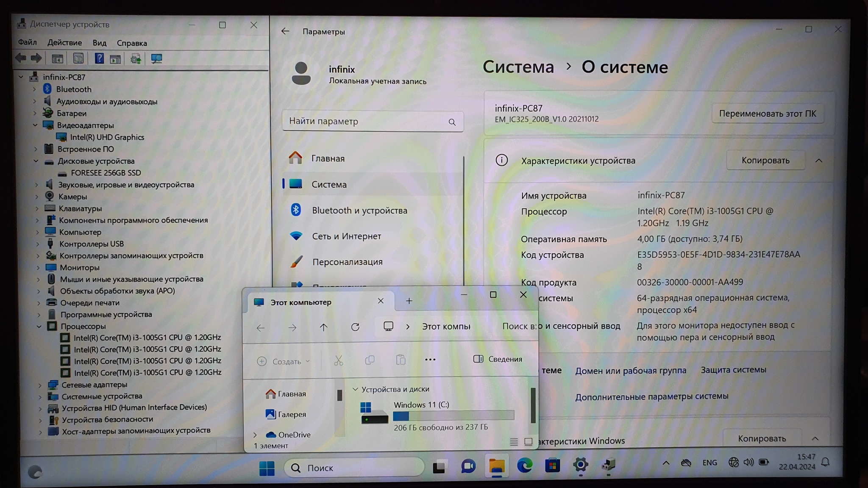Select Bluetooth и устройства in settings sidebar

point(359,211)
